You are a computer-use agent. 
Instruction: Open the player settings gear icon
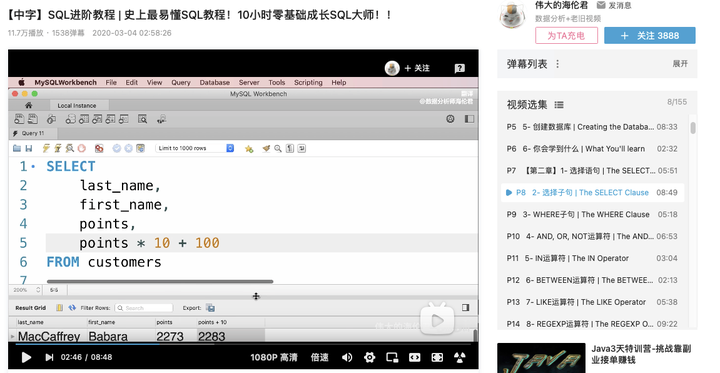370,357
